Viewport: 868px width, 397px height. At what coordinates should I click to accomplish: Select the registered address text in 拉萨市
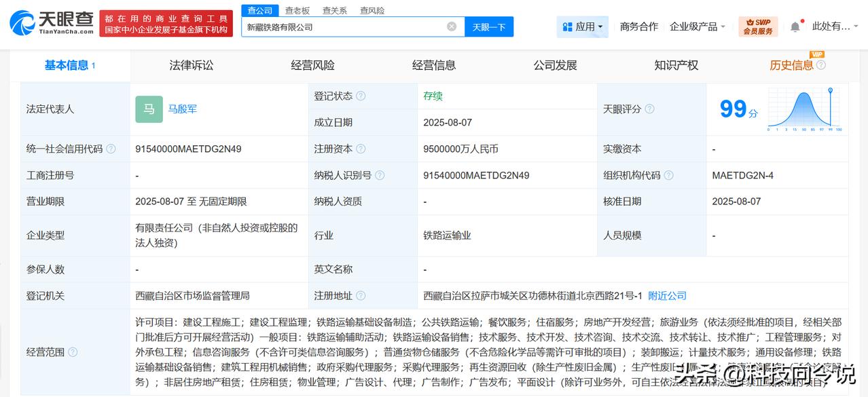[533, 296]
